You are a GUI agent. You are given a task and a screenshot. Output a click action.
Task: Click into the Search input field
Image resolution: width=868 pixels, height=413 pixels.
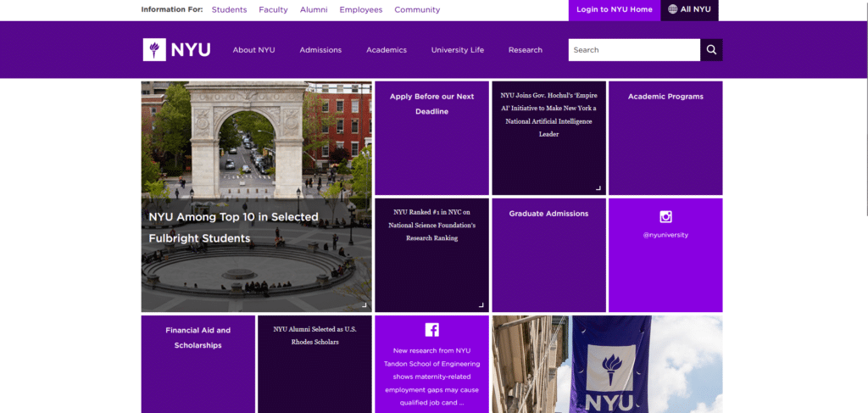[634, 50]
